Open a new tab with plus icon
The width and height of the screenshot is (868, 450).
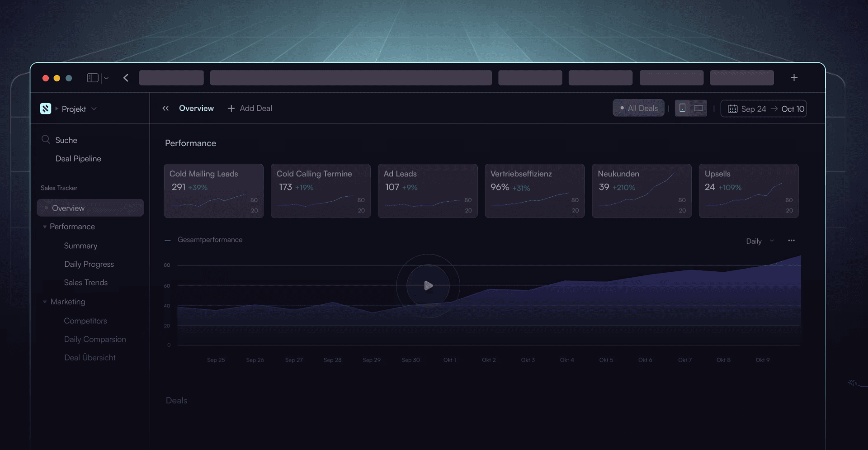click(x=794, y=78)
